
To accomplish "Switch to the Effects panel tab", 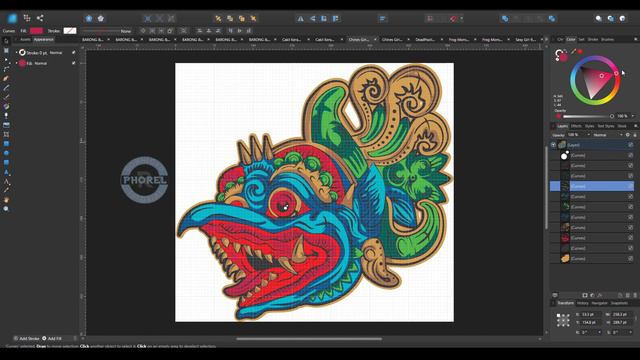I will click(576, 126).
